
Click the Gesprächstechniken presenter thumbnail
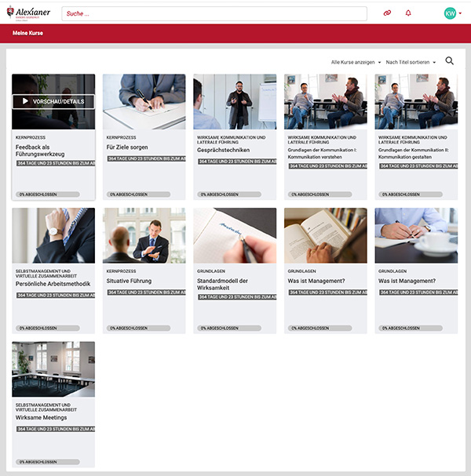235,102
